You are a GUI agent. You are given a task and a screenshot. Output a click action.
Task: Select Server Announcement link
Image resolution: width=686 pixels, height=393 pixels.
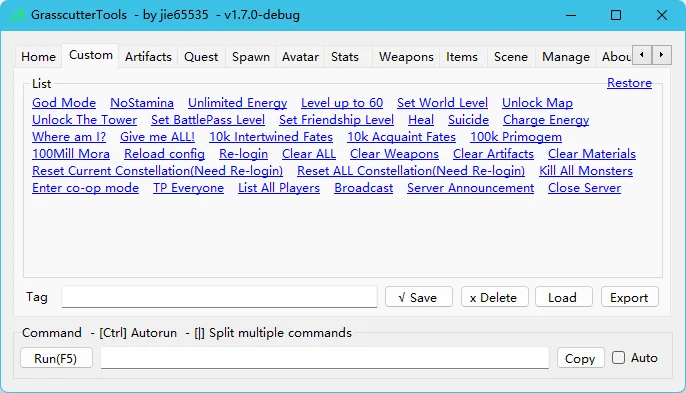(470, 188)
